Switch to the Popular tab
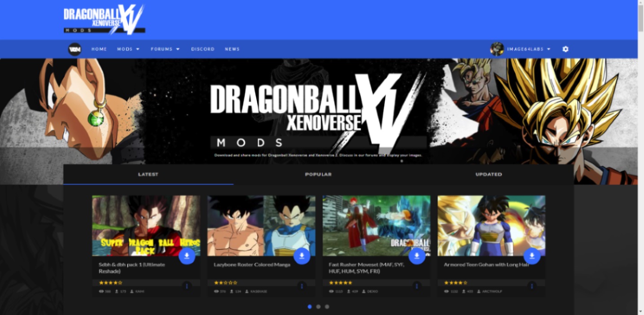 (x=318, y=174)
